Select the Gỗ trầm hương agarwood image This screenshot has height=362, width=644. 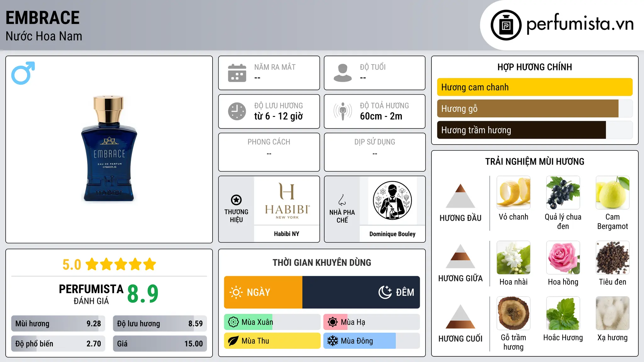pyautogui.click(x=514, y=313)
